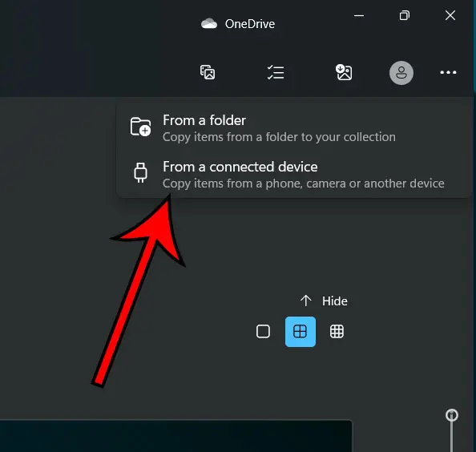Switch to small dense grid view
476x452 pixels.
(x=337, y=331)
